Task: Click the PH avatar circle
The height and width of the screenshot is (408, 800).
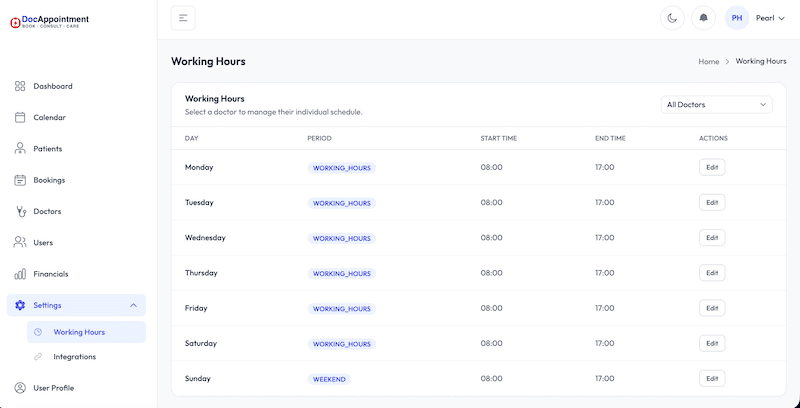Action: pos(737,18)
